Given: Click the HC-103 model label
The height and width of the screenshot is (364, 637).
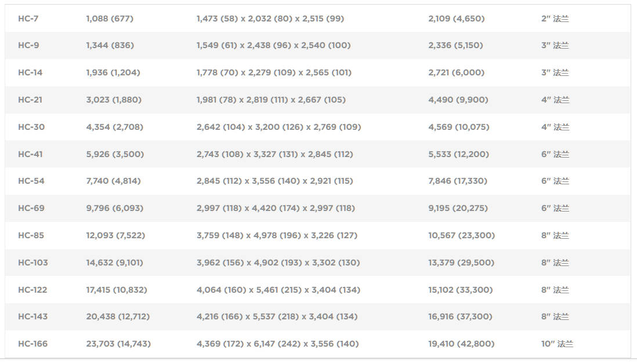Looking at the screenshot, I should [33, 263].
